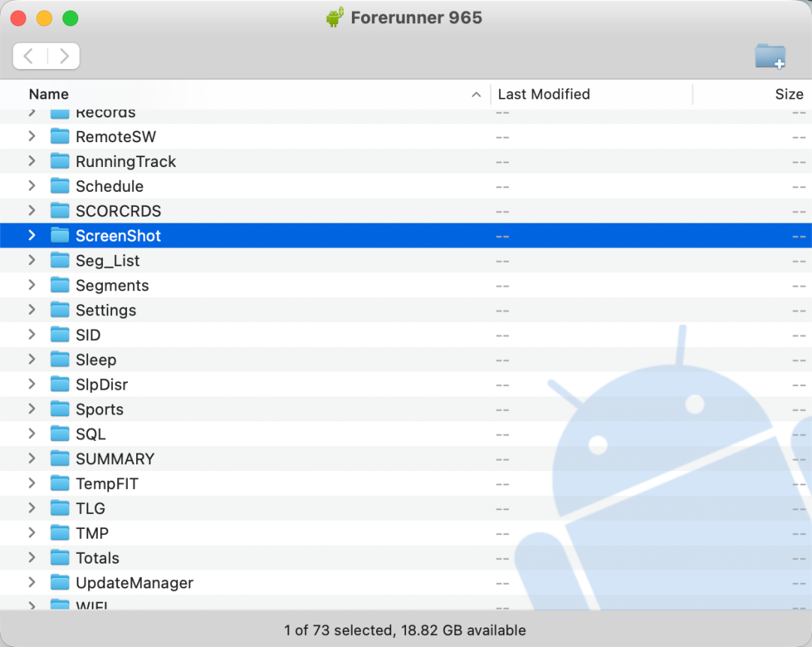Sort by the Last Modified column

(x=544, y=94)
